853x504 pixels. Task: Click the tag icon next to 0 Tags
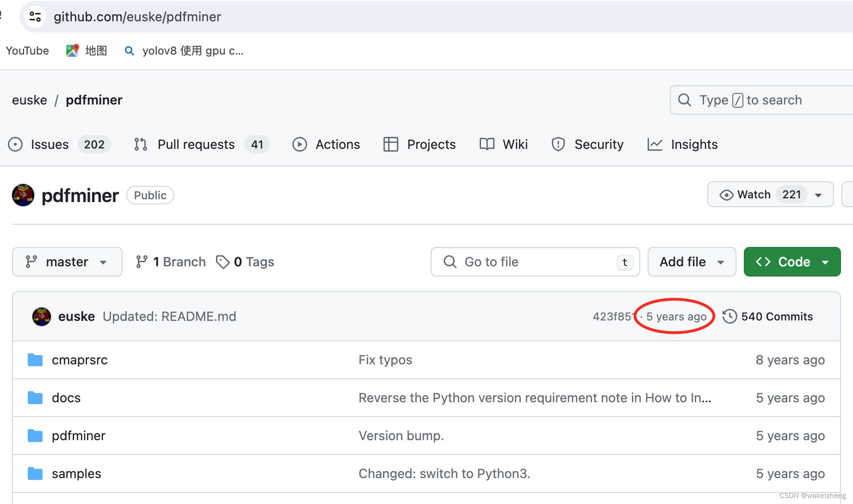pyautogui.click(x=223, y=262)
